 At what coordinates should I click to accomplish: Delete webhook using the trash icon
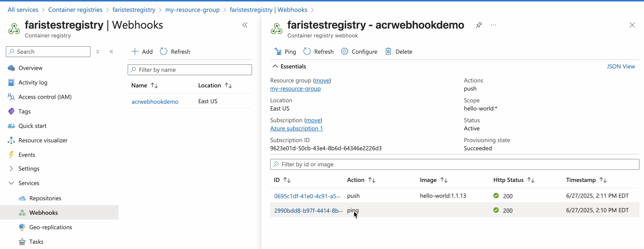[x=388, y=51]
